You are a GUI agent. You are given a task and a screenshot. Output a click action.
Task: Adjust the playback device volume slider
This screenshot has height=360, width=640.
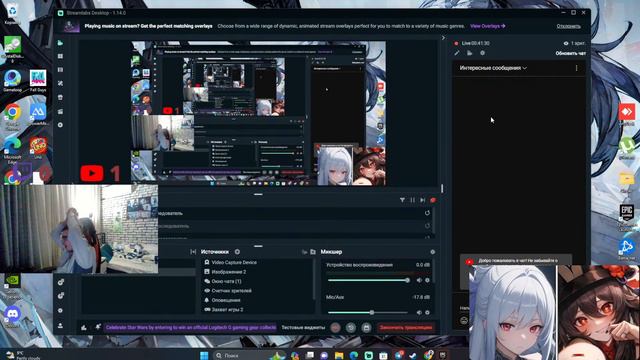369,280
